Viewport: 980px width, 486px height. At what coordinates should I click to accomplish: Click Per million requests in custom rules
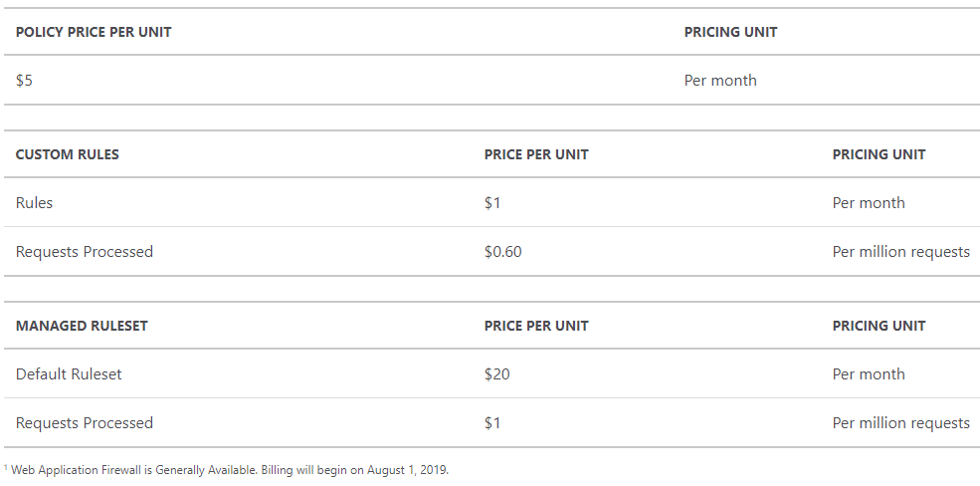(900, 251)
